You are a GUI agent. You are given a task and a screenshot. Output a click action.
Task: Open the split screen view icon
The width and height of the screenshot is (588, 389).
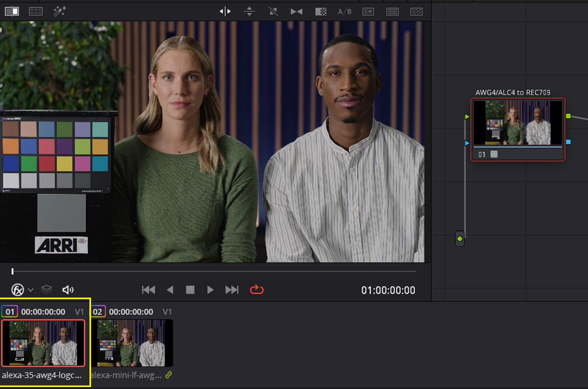point(36,11)
